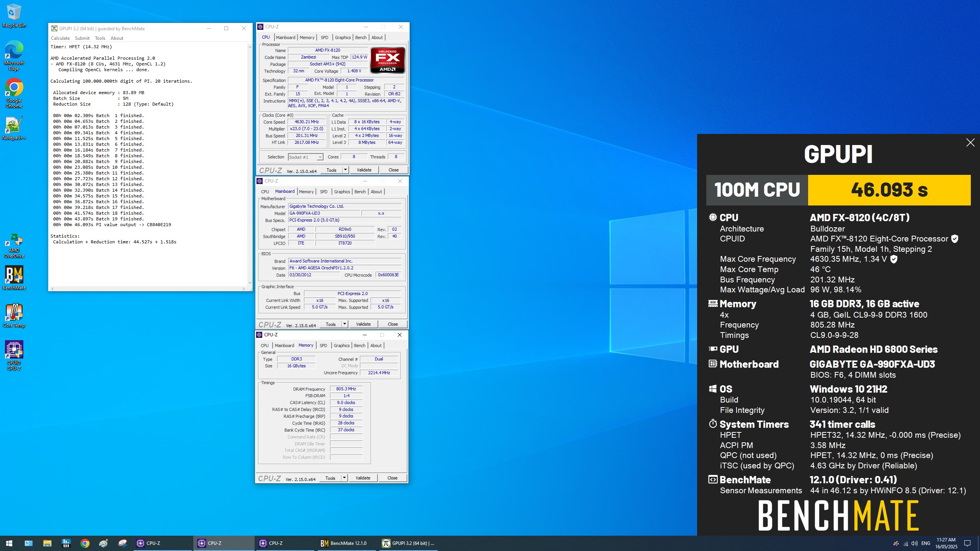Image resolution: width=980 pixels, height=551 pixels.
Task: Click the CPUID verified shield icon
Action: (x=955, y=239)
